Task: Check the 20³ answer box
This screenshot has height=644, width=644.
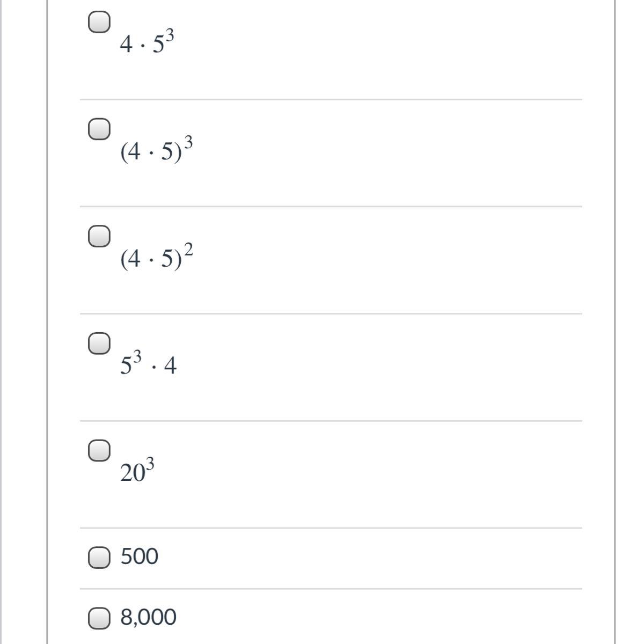Action: click(x=99, y=451)
